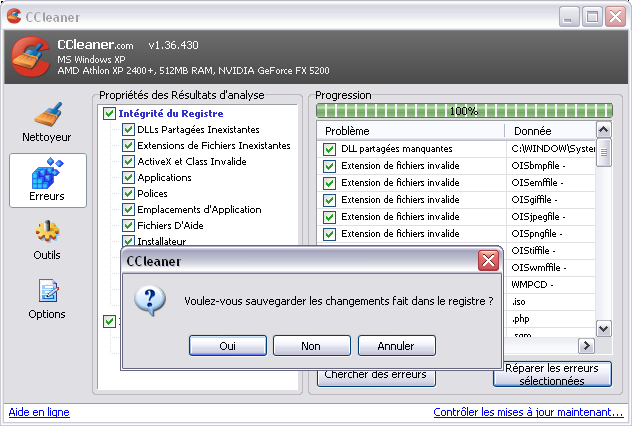Image resolution: width=632 pixels, height=426 pixels.
Task: Open the Outils section
Action: 47,241
